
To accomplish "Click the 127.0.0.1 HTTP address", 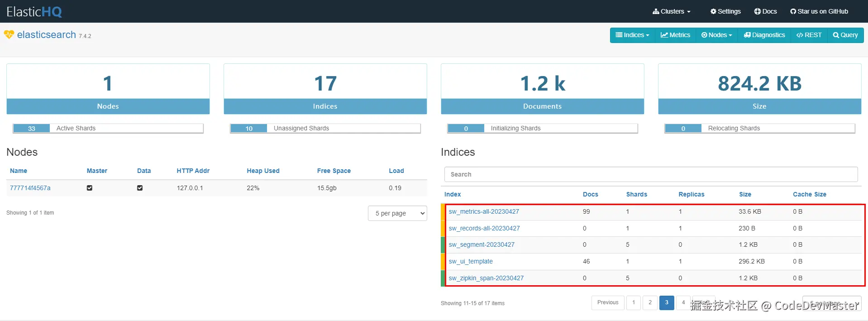I will pyautogui.click(x=190, y=188).
